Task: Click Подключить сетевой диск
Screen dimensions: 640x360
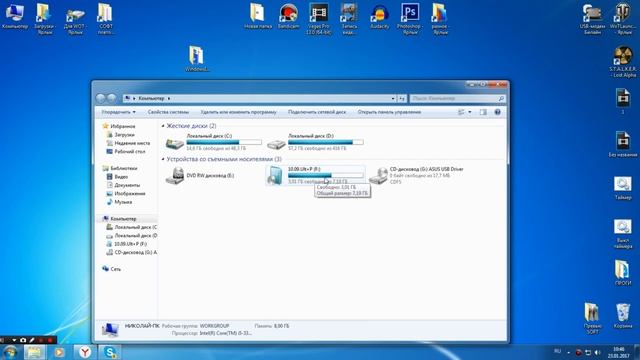Action: pos(317,112)
